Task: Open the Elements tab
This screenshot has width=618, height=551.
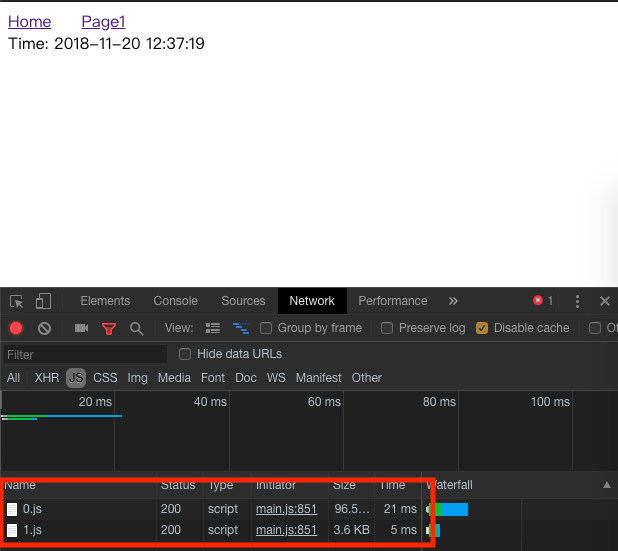Action: pyautogui.click(x=105, y=301)
